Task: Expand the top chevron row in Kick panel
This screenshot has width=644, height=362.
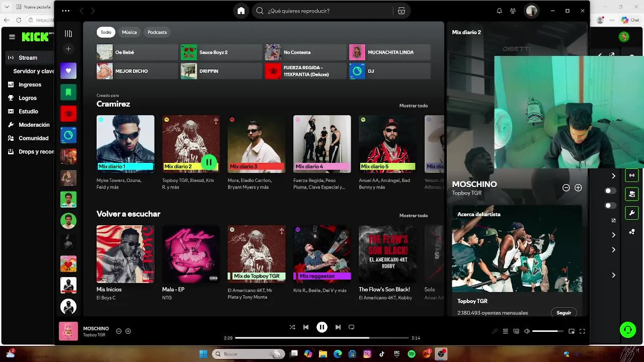Action: click(614, 176)
